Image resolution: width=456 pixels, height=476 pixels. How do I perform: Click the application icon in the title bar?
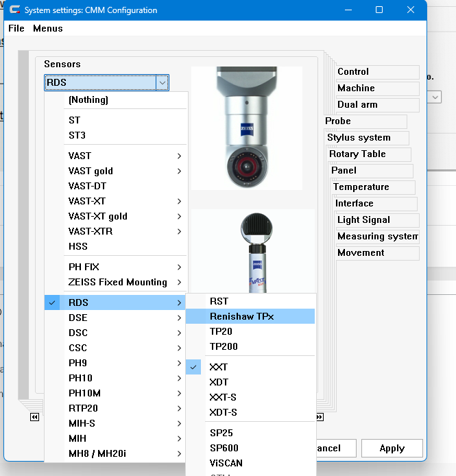point(13,10)
